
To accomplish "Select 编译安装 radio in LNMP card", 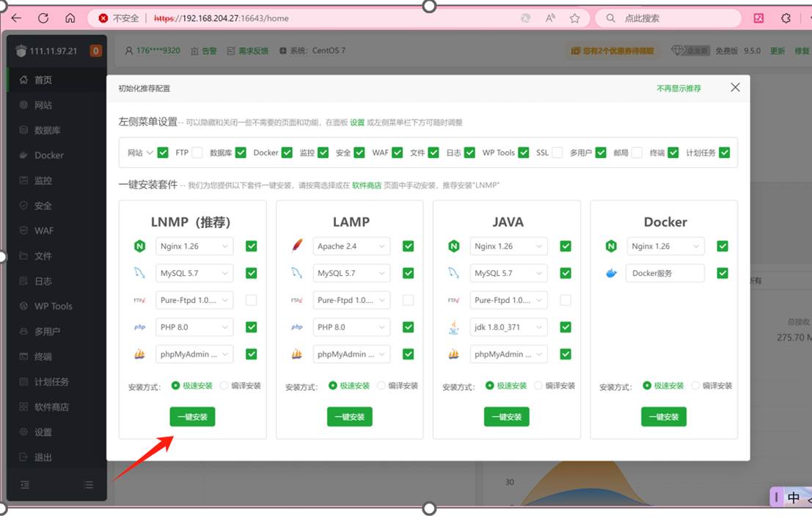I will (x=224, y=385).
